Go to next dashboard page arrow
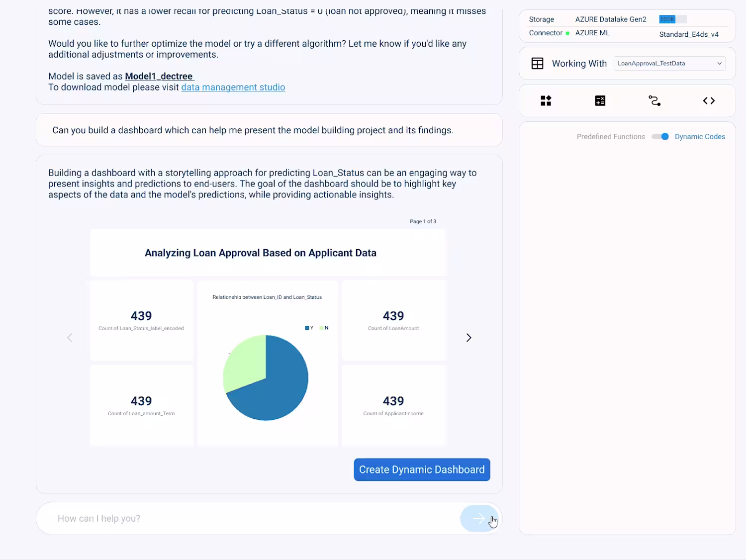This screenshot has height=560, width=746. 468,338
